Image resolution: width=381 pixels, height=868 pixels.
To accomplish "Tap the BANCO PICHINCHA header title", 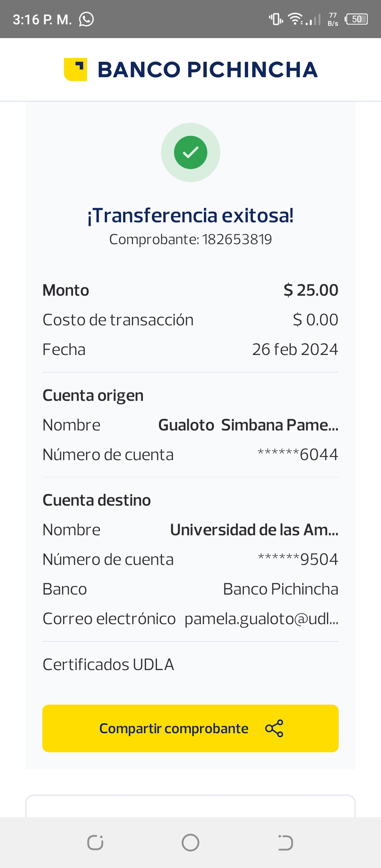I will 207,70.
